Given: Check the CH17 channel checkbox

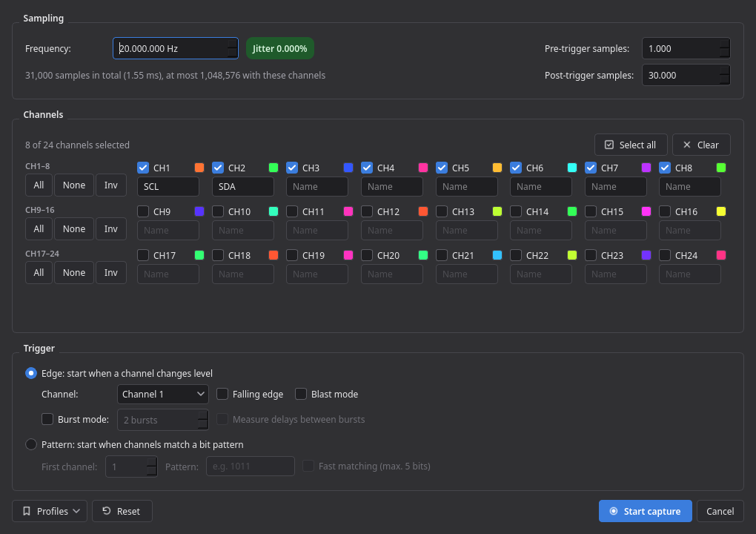Looking at the screenshot, I should (143, 255).
